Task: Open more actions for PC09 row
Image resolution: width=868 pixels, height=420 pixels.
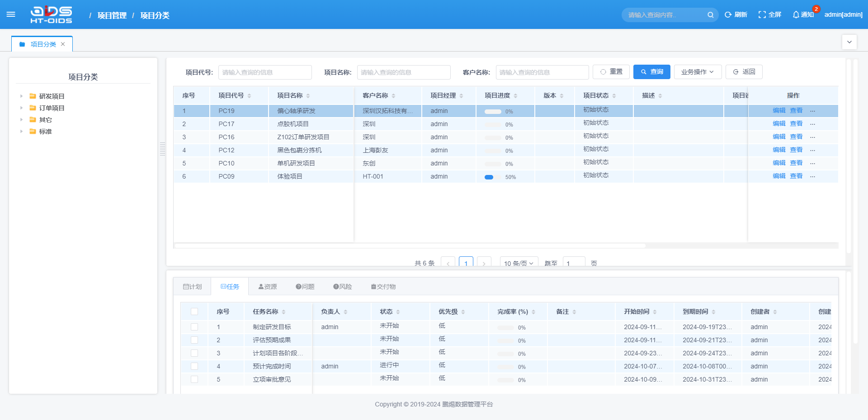Action: click(812, 176)
